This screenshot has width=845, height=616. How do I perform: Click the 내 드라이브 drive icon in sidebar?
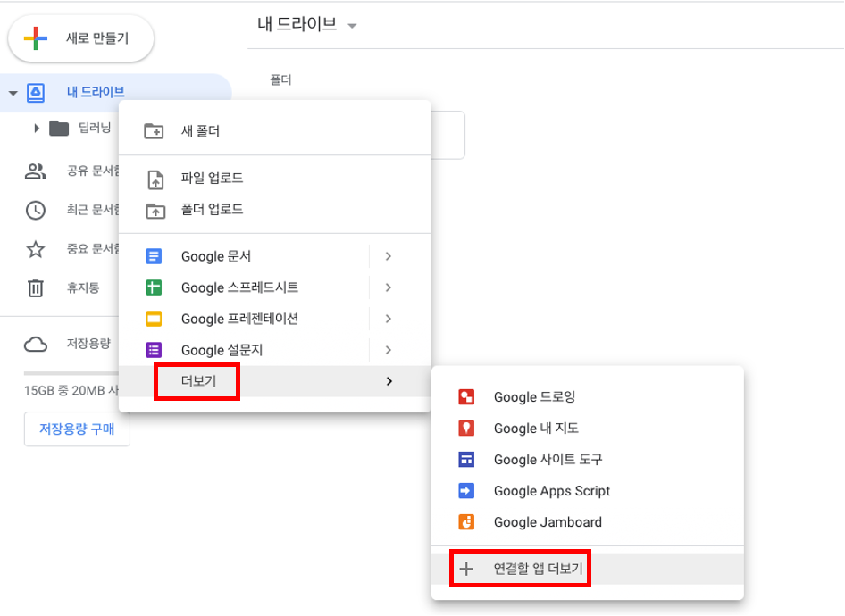(36, 93)
